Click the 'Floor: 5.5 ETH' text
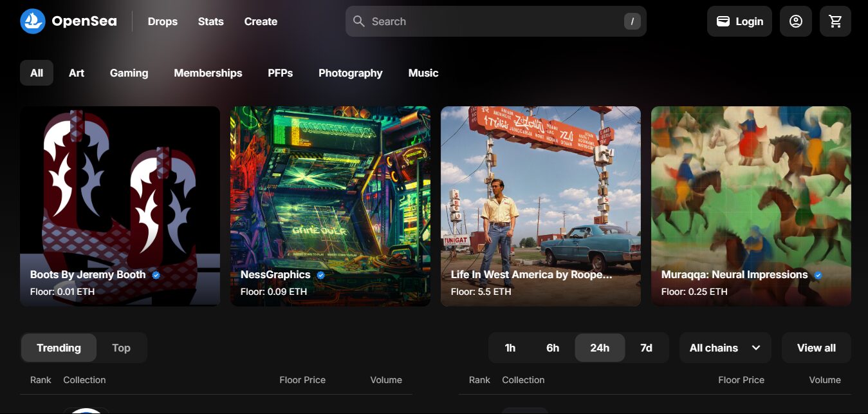Image resolution: width=868 pixels, height=414 pixels. pyautogui.click(x=481, y=292)
